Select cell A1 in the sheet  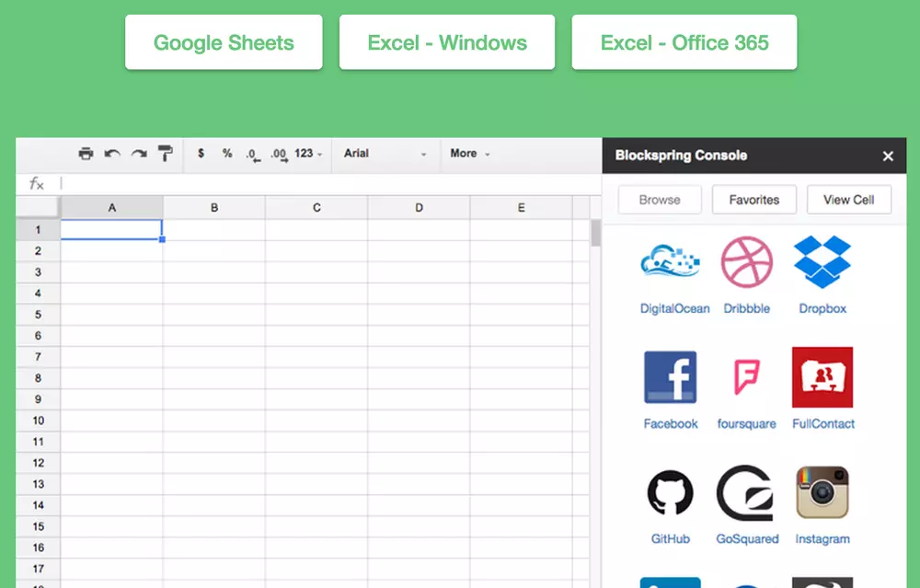point(111,229)
